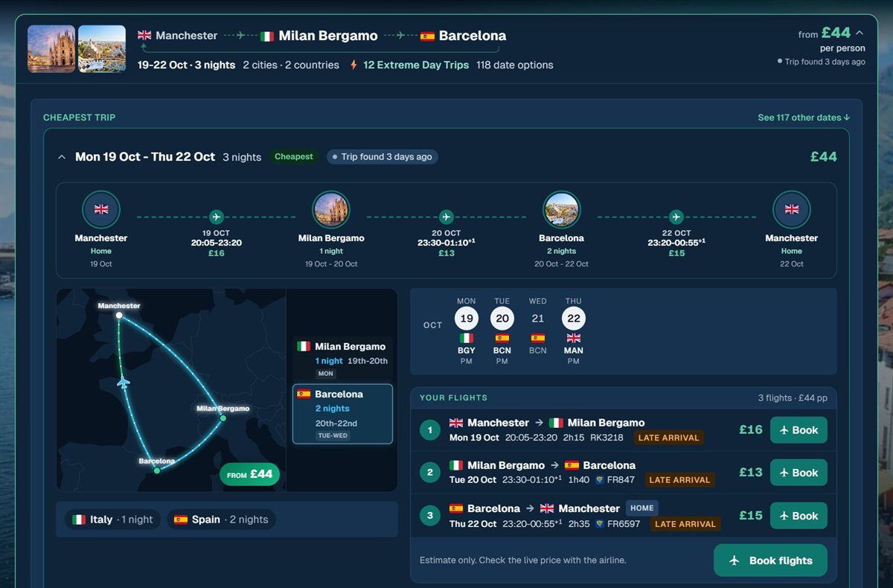Viewport: 893px width, 588px height.
Task: Book the Barcelona to Manchester flight
Action: [798, 516]
